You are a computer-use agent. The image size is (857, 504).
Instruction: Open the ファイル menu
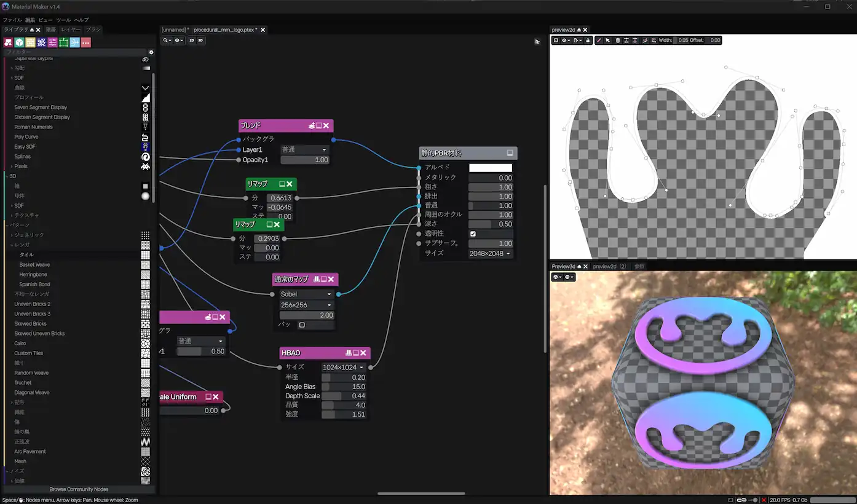12,20
